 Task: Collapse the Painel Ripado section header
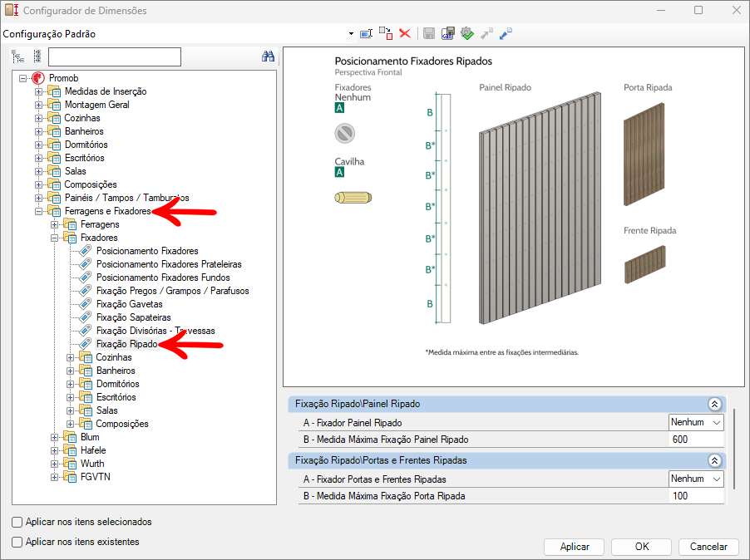click(713, 404)
